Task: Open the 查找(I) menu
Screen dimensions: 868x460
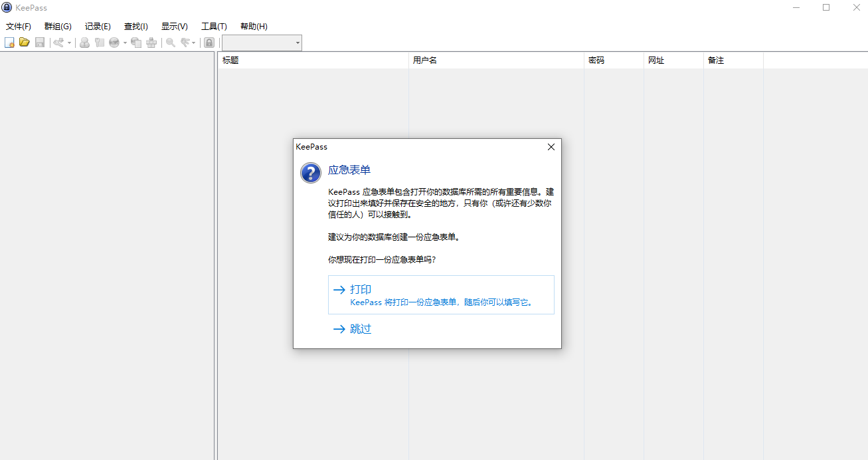Action: (136, 27)
